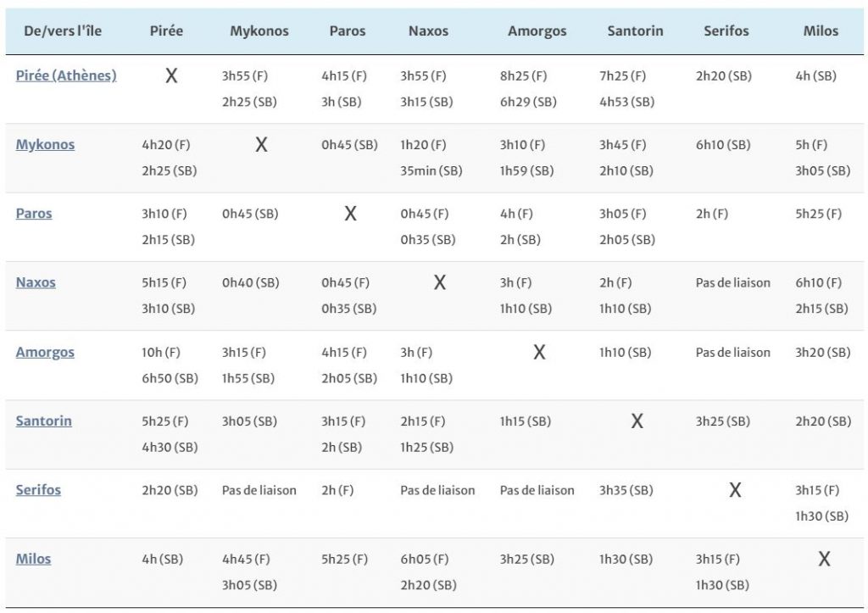Follow the Naxos row link
Image resolution: width=868 pixels, height=613 pixels.
[x=36, y=282]
